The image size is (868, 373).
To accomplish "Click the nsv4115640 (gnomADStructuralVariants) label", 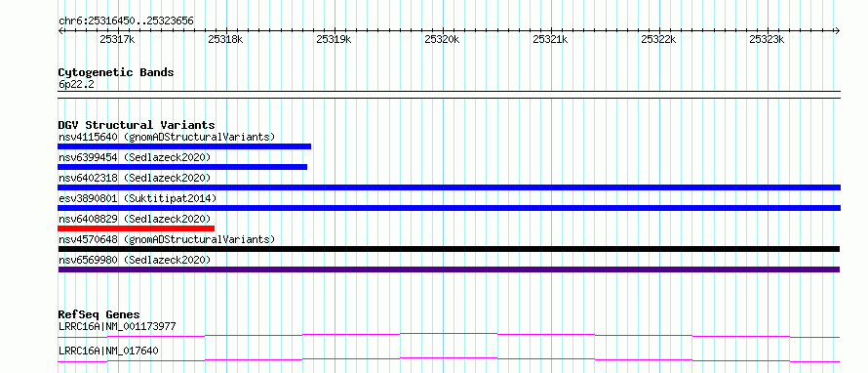I will click(167, 137).
